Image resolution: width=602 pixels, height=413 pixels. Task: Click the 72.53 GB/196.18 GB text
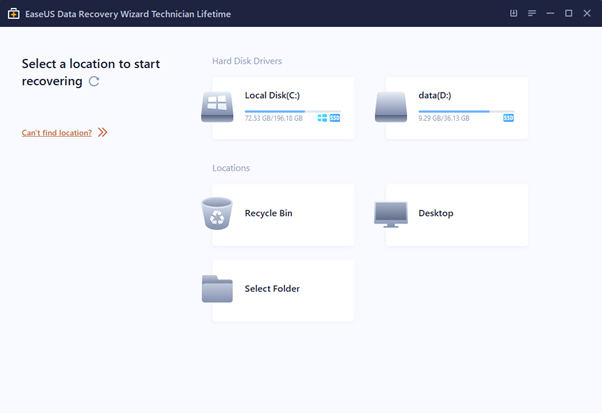[x=274, y=118]
